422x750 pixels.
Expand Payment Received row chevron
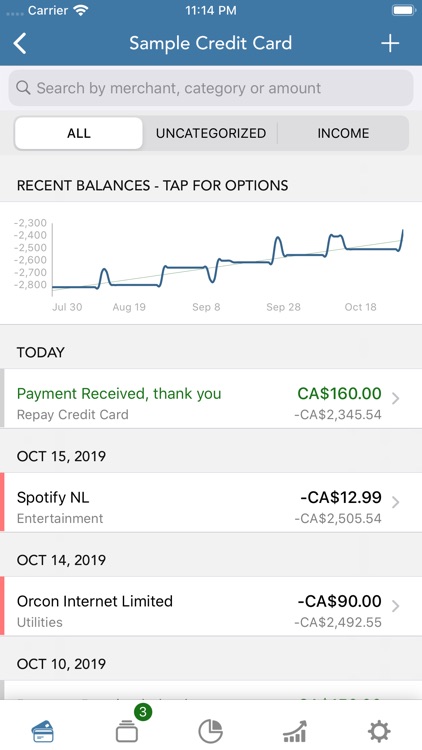coord(396,398)
